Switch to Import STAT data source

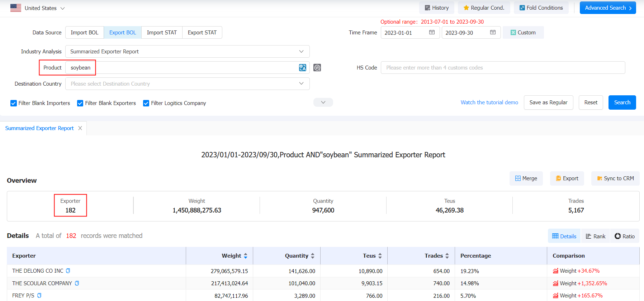(x=162, y=33)
